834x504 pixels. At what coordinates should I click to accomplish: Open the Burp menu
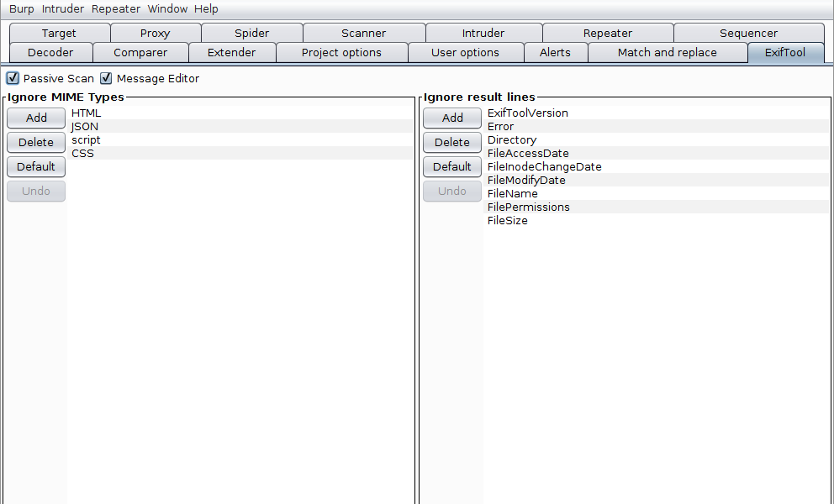click(21, 9)
